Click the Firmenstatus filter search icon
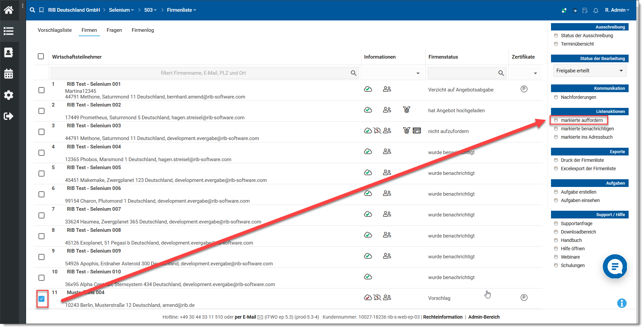Viewport: 644px width, 329px height. coord(501,73)
